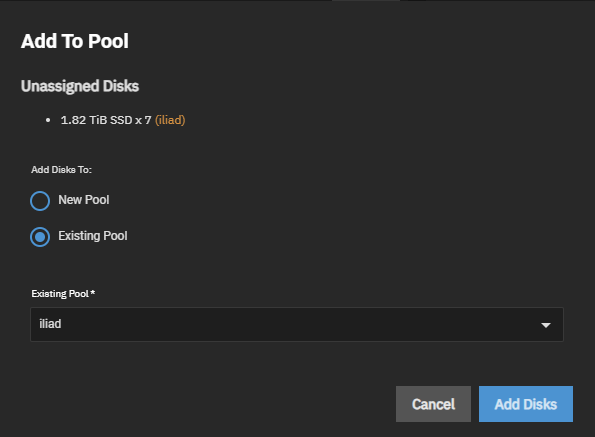Screen dimensions: 595x437
Task: Click the filled blue dot icon by Existing Pool
Action: click(x=40, y=237)
